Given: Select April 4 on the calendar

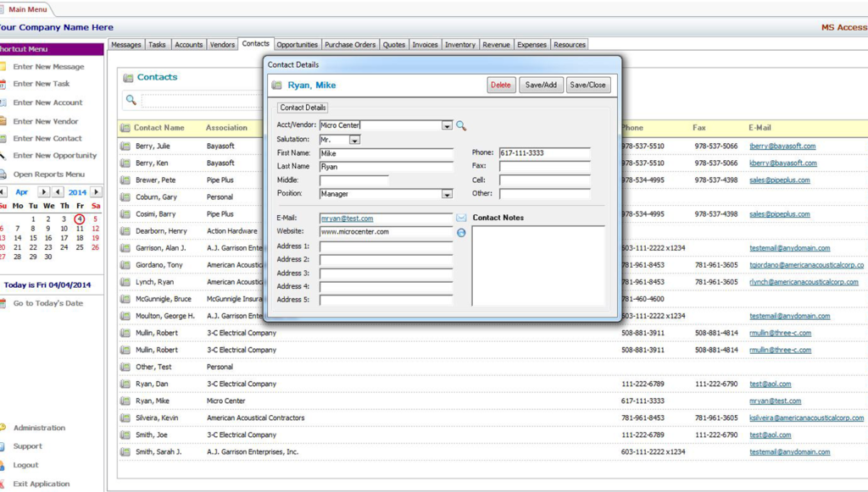Looking at the screenshot, I should (80, 219).
